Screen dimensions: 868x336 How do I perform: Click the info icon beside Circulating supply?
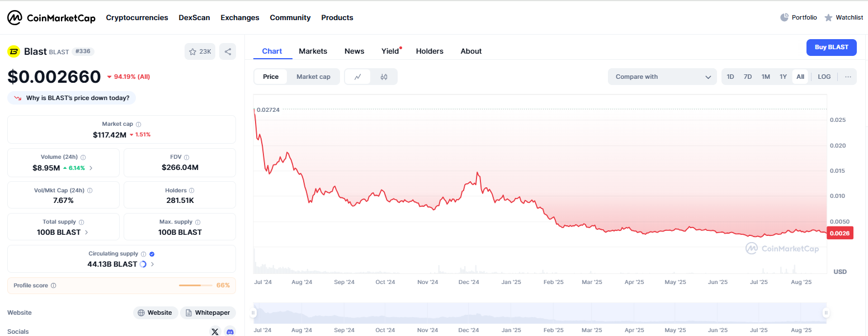[x=143, y=254]
